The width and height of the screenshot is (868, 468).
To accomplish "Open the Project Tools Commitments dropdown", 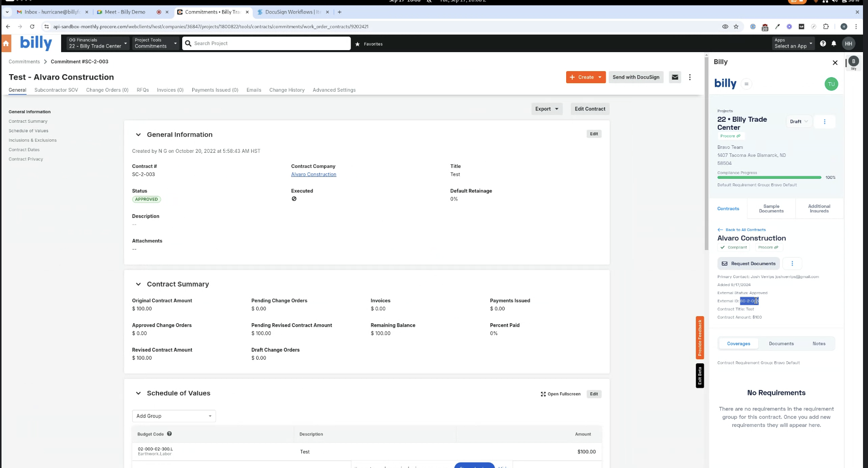I will tap(156, 43).
